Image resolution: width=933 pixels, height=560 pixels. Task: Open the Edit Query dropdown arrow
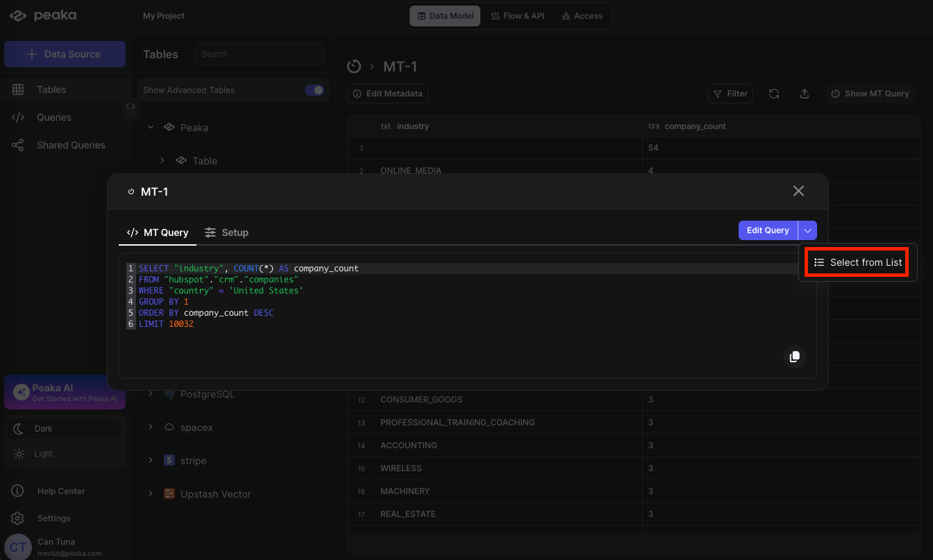[807, 230]
